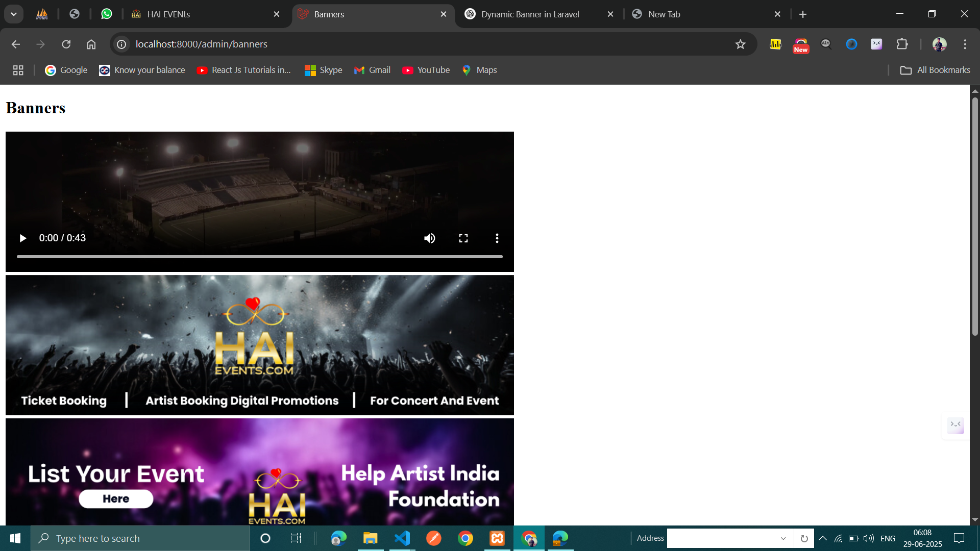Open a new browser tab
This screenshot has width=980, height=551.
(803, 14)
